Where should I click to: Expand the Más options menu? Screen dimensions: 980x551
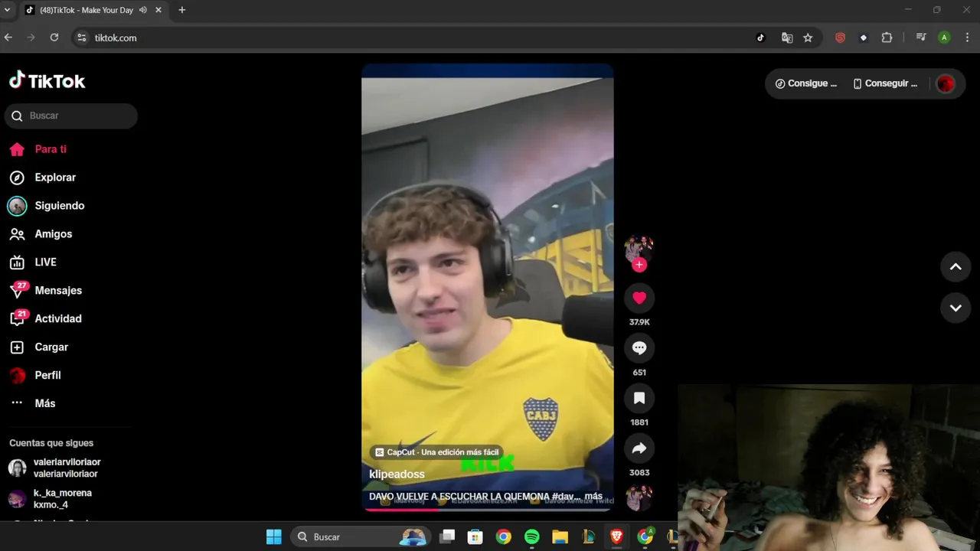(45, 403)
